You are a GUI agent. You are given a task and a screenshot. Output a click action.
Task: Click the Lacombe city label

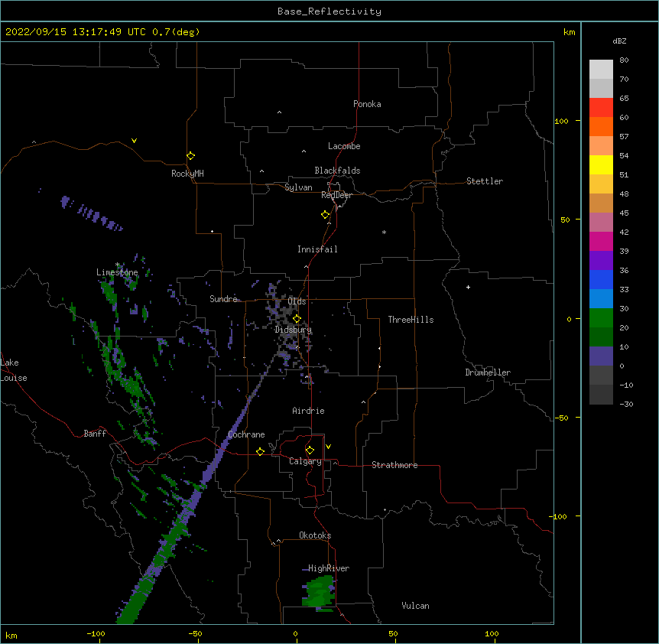click(344, 146)
